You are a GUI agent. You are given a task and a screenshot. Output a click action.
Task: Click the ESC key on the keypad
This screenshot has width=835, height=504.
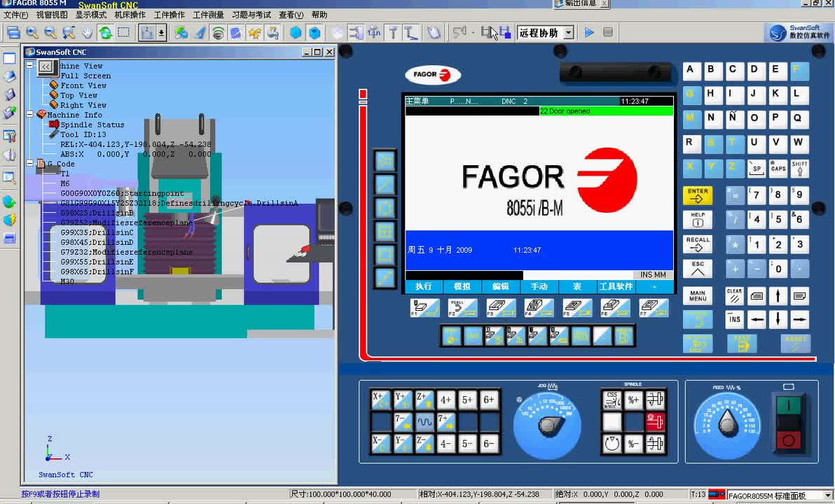[x=698, y=268]
